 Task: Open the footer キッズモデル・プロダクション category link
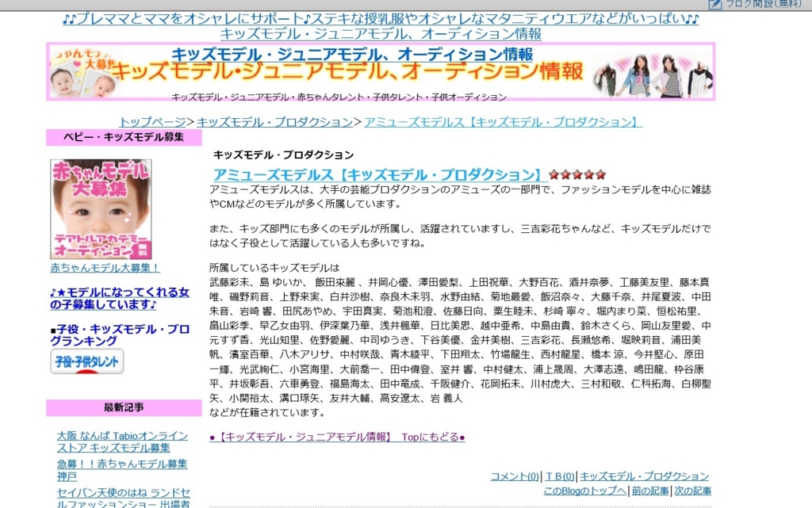[644, 476]
